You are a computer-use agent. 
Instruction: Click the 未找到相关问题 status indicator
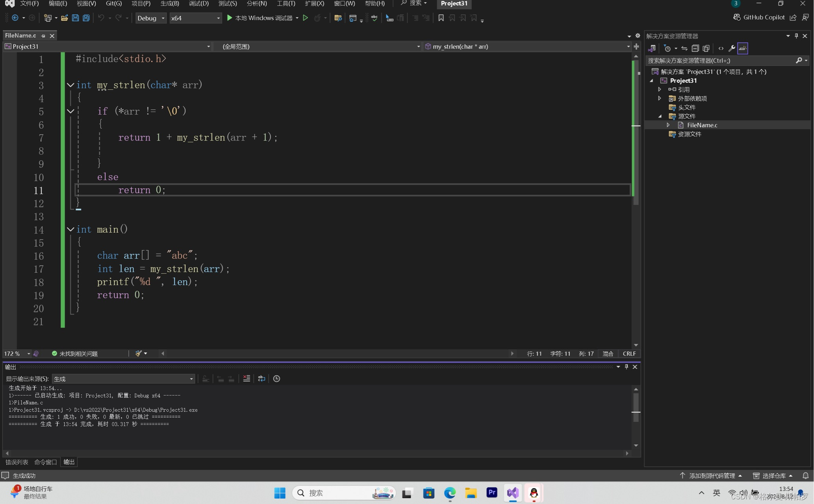(75, 354)
